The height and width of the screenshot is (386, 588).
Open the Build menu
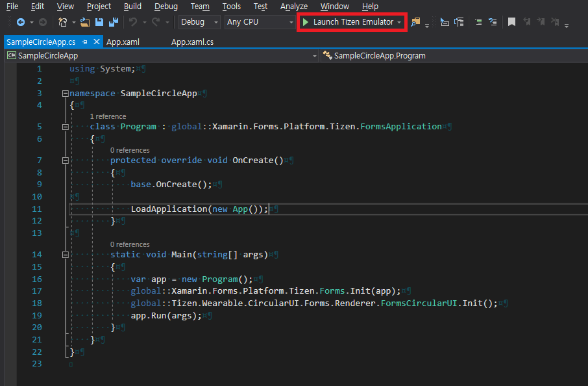click(x=132, y=6)
